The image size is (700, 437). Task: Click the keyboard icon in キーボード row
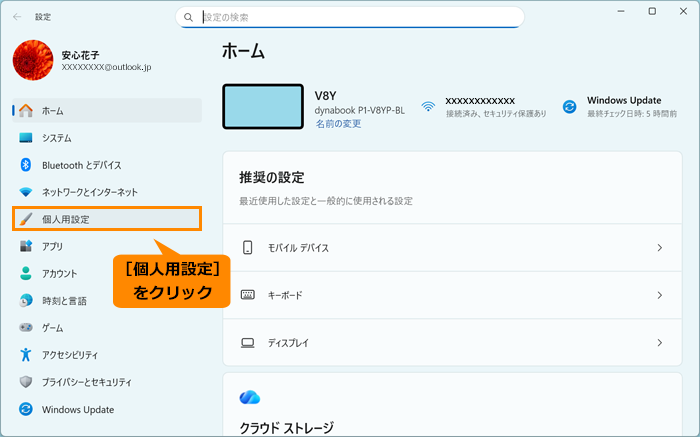click(248, 295)
